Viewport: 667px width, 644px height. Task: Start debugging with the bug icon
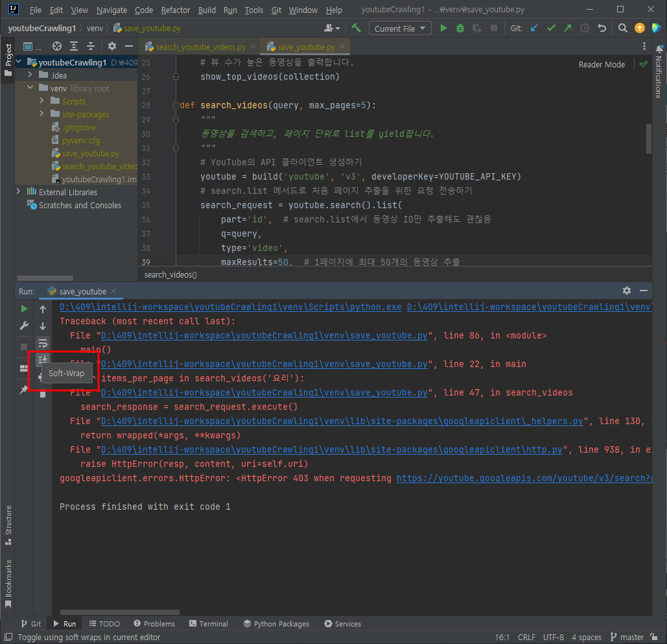[460, 28]
